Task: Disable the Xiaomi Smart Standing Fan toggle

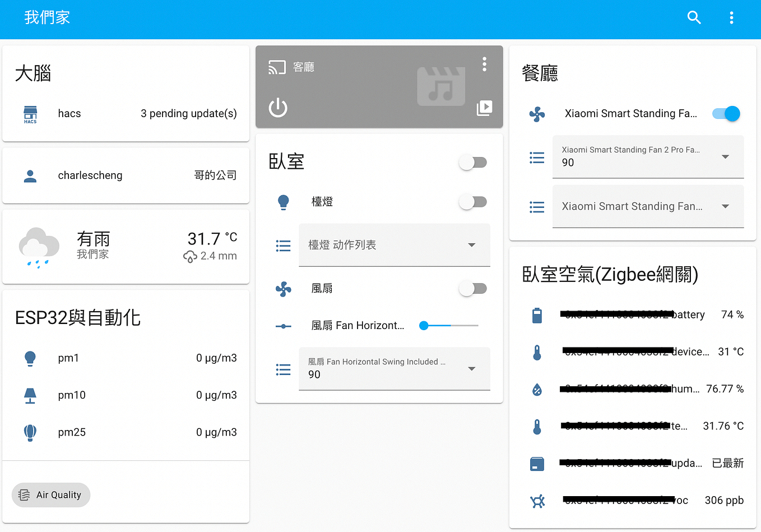Action: (x=726, y=113)
